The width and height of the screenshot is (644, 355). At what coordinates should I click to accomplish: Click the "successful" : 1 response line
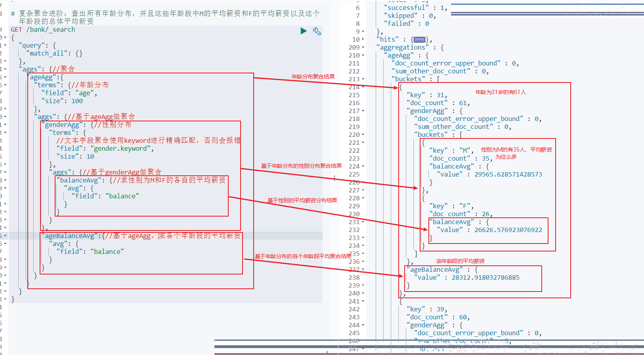click(x=415, y=8)
